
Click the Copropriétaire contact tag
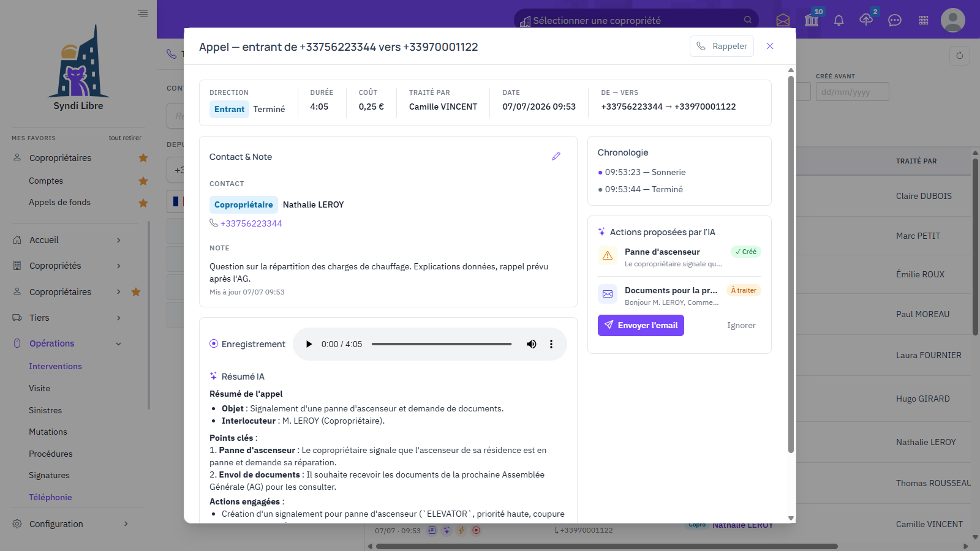tap(244, 204)
